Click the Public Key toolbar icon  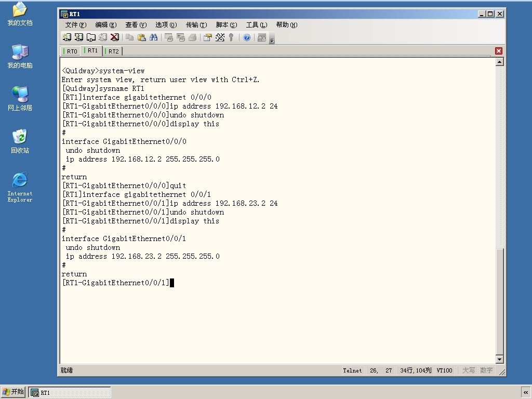click(231, 37)
